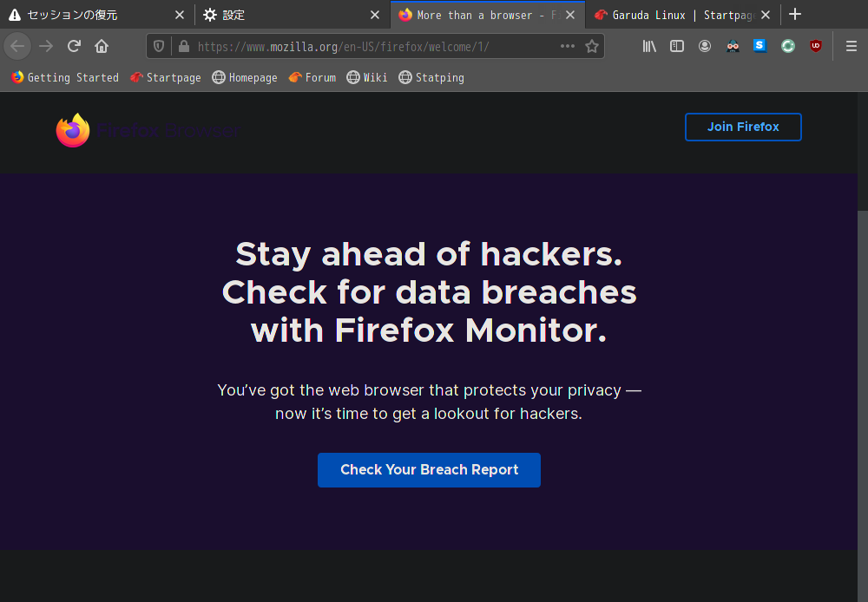
Task: Open the Forum bookmark
Action: (x=312, y=77)
